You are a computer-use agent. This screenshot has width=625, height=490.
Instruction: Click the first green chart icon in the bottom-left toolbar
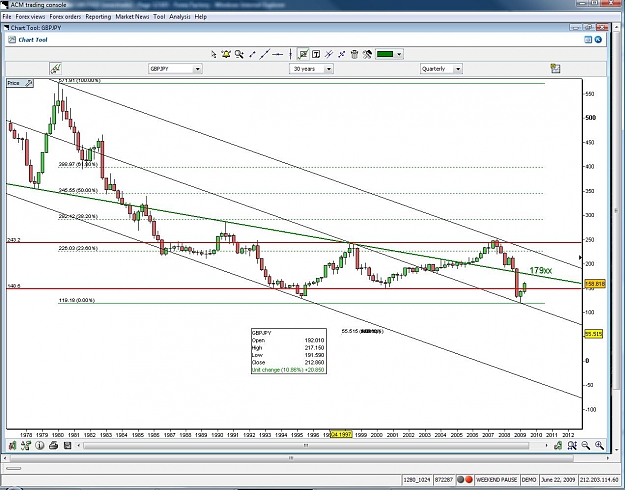point(12,445)
